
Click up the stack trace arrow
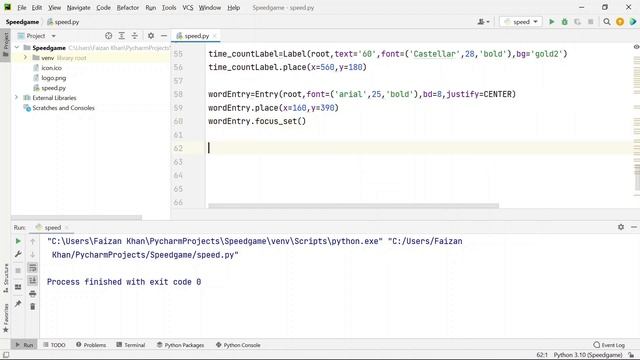pyautogui.click(x=33, y=241)
